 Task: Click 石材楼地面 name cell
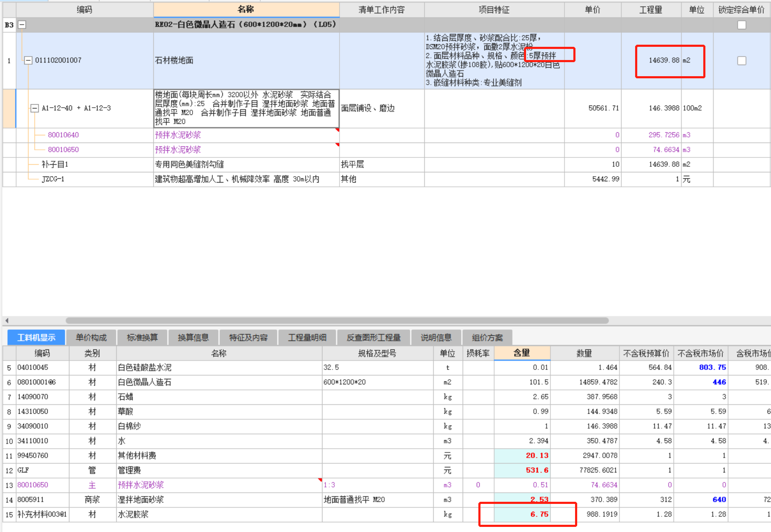click(x=246, y=60)
